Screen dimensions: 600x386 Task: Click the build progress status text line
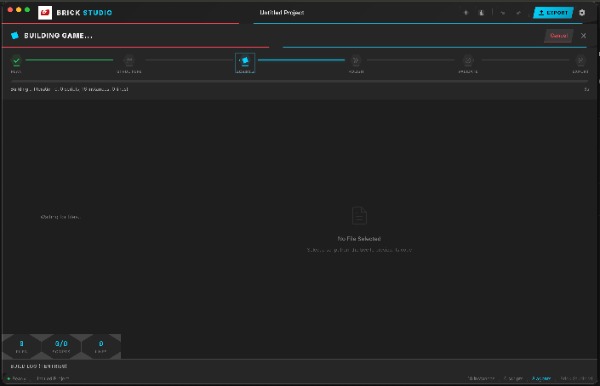click(69, 89)
